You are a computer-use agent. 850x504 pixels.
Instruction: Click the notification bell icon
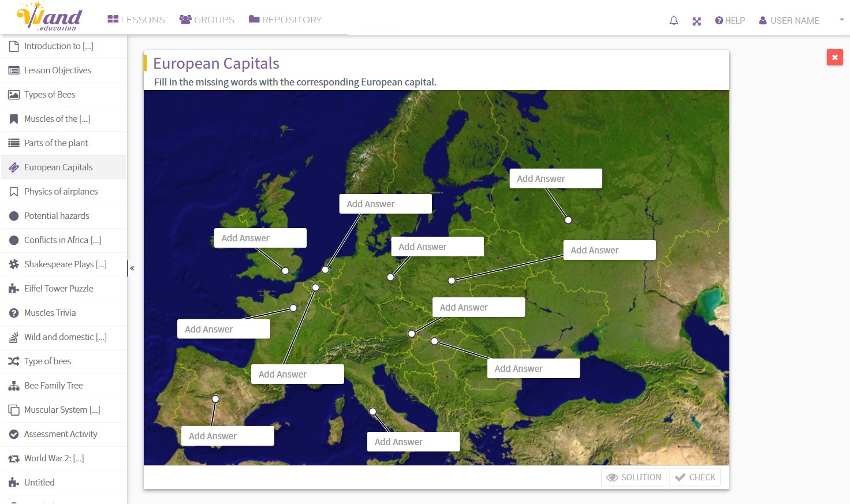673,21
